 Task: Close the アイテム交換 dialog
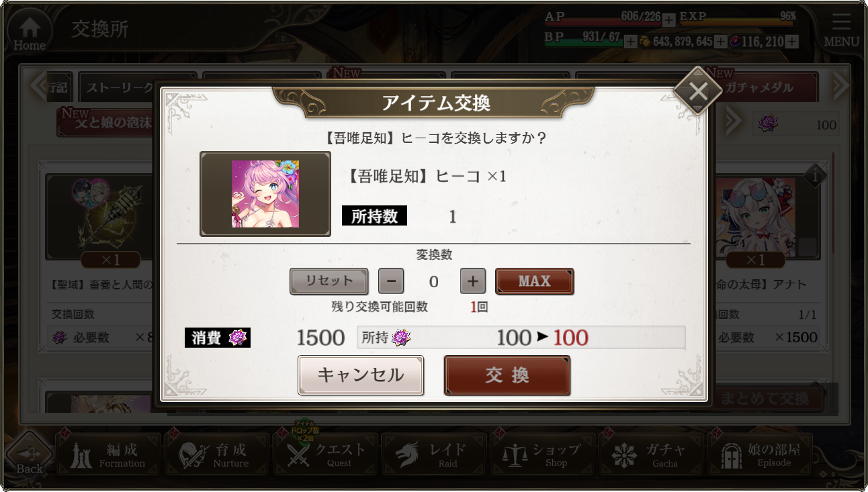click(698, 90)
